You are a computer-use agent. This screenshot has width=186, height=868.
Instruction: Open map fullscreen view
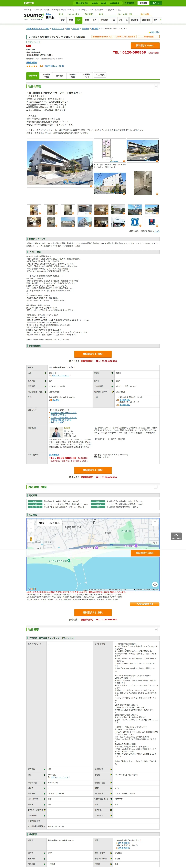(155, 523)
